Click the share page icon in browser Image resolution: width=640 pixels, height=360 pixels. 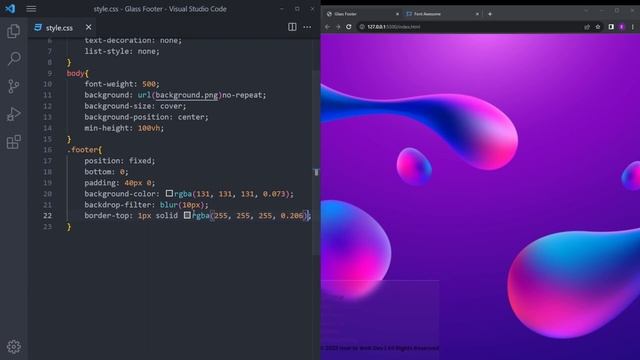point(587,27)
